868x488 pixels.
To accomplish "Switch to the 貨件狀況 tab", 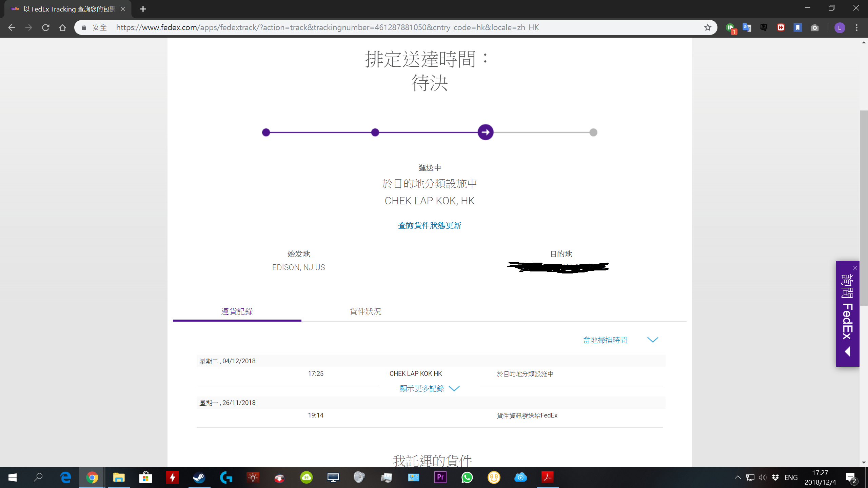I will [366, 311].
